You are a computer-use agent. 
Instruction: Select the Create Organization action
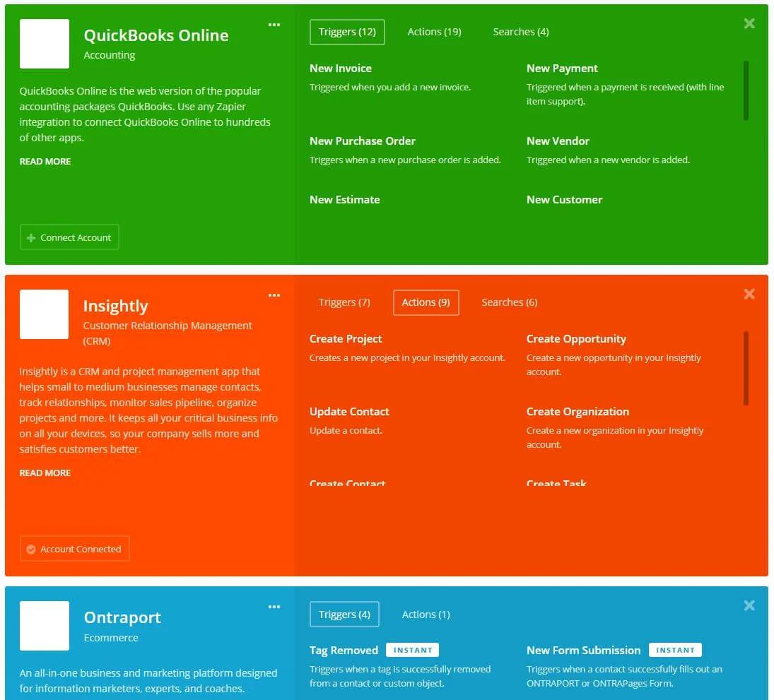(577, 412)
